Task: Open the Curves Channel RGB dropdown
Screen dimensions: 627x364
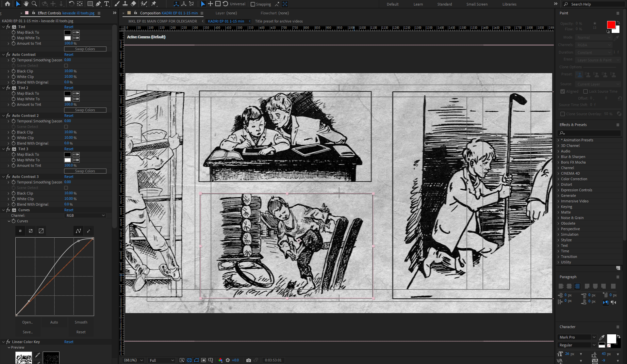Action: [85, 215]
